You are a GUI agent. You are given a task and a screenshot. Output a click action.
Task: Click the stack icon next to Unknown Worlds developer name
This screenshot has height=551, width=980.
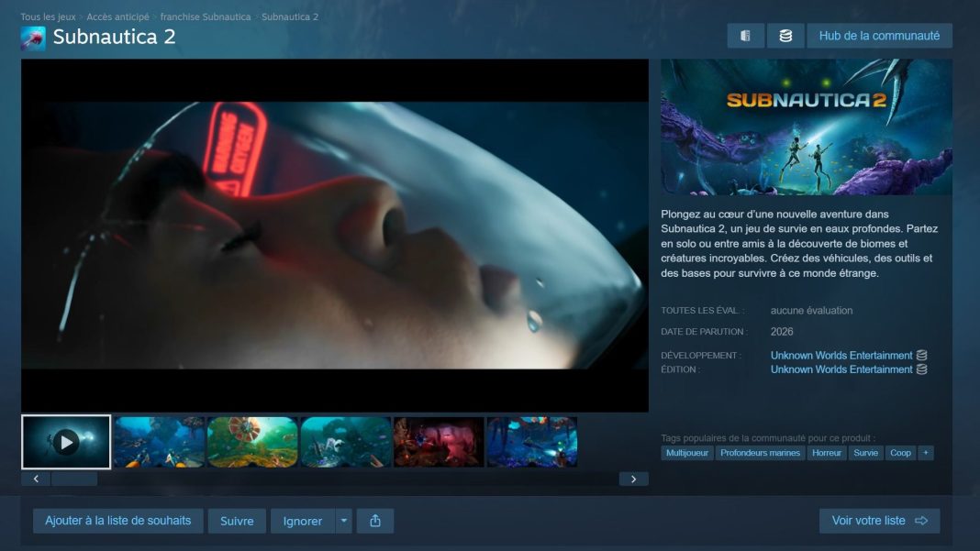(x=922, y=355)
